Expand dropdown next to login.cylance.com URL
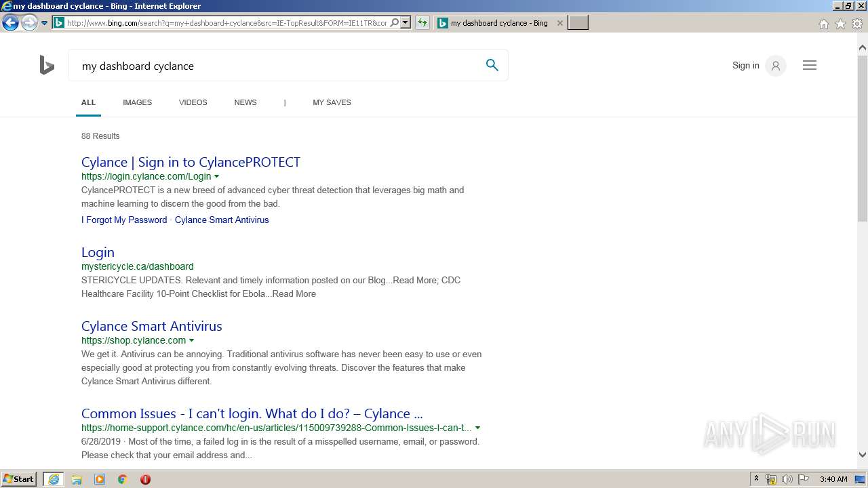This screenshot has height=488, width=868. (217, 177)
